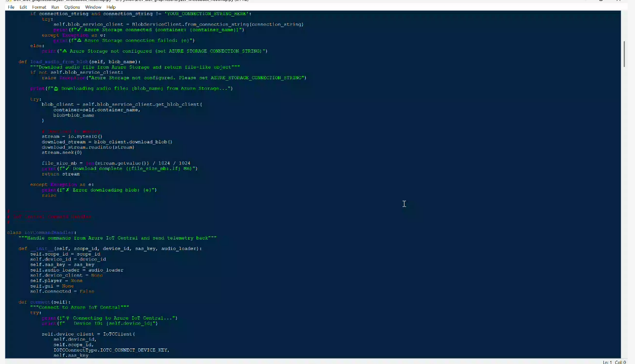Open the Edit menu
635x364 pixels.
[x=23, y=7]
